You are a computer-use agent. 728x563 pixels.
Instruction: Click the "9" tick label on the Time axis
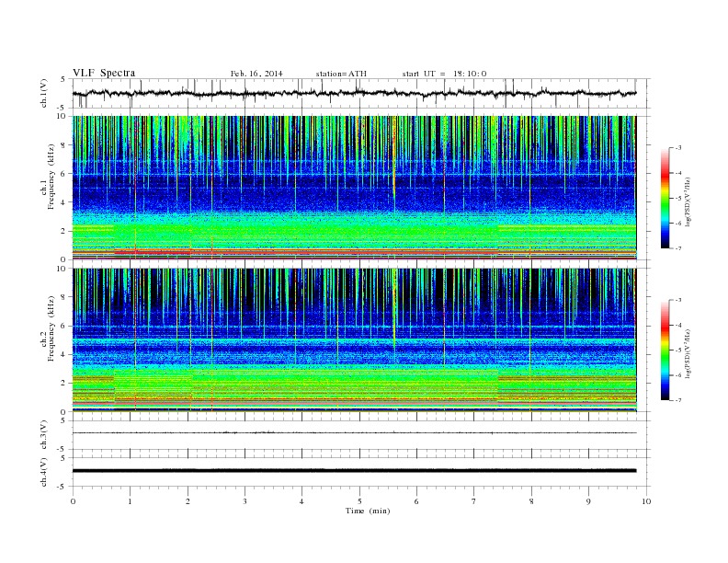point(588,501)
